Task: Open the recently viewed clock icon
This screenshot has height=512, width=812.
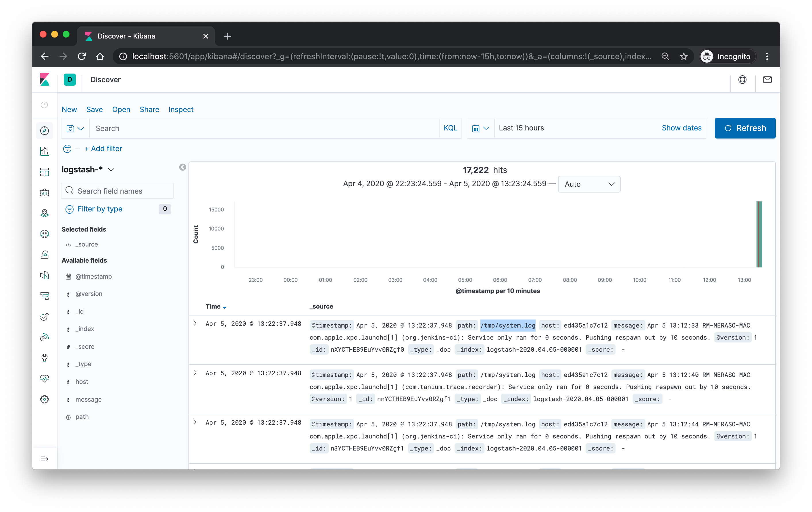Action: pos(44,105)
